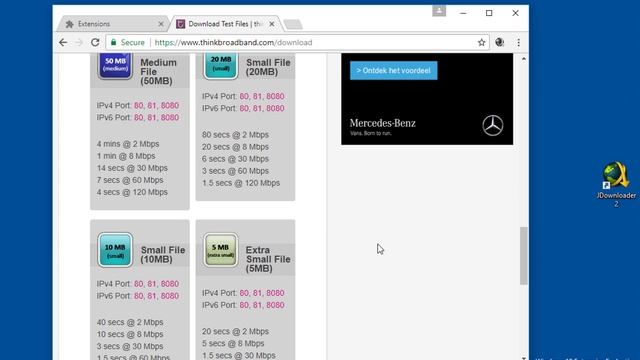The width and height of the screenshot is (640, 360).
Task: Click the Small File (20MB) heading
Action: pos(268,67)
